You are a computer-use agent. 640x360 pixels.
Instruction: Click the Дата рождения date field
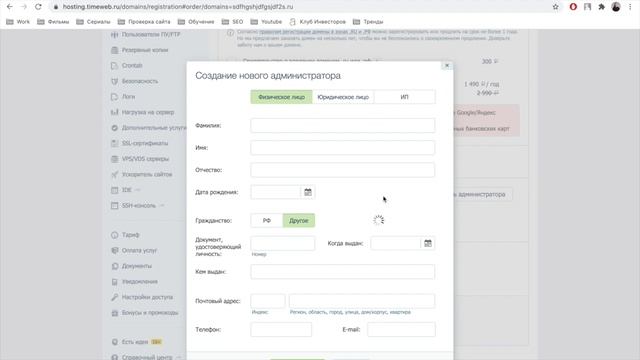click(x=276, y=192)
